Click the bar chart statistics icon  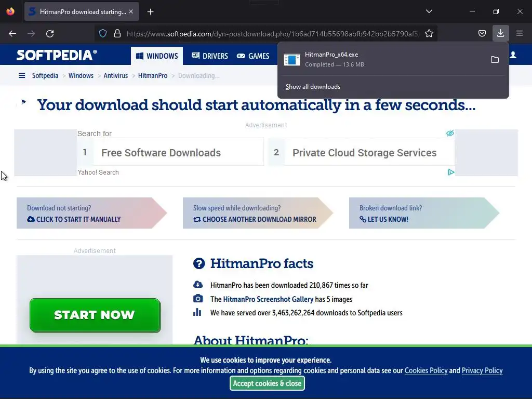(x=197, y=312)
